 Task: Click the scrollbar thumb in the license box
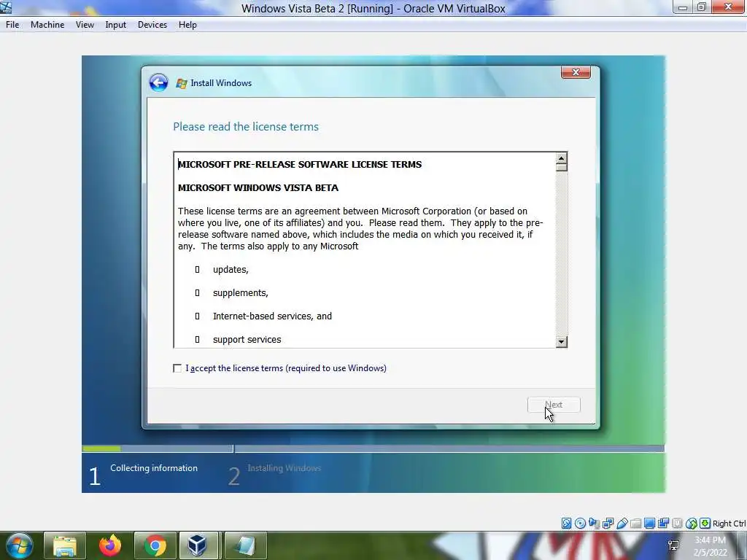click(561, 167)
